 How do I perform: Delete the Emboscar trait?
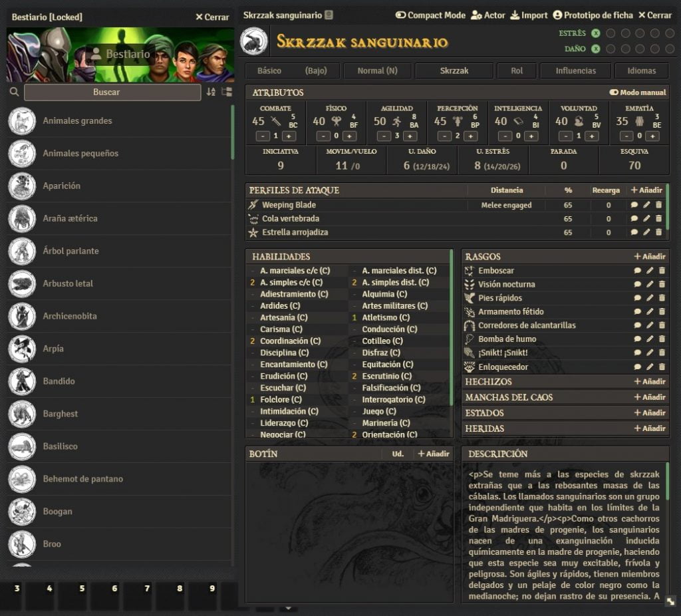point(661,271)
